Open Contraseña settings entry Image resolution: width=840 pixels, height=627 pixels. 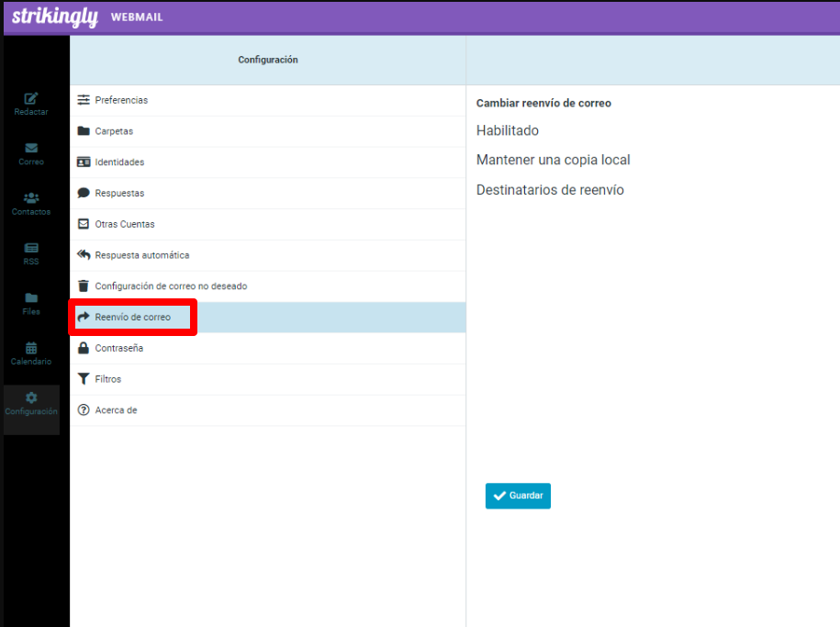point(268,348)
